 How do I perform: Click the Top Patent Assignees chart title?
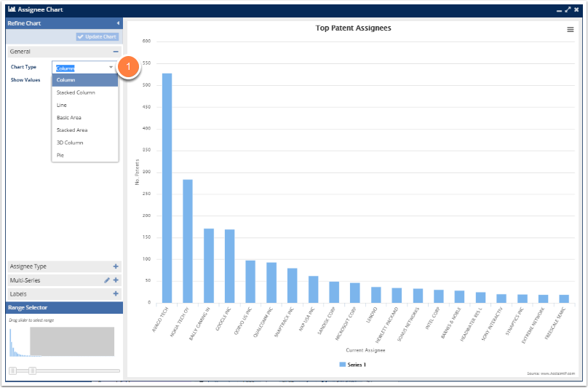pos(353,28)
